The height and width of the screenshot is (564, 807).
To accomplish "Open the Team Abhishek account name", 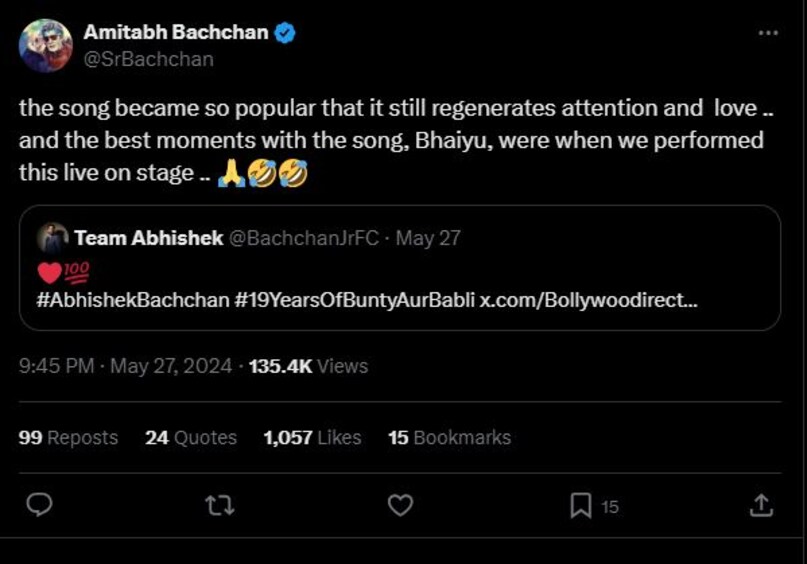I will (148, 238).
